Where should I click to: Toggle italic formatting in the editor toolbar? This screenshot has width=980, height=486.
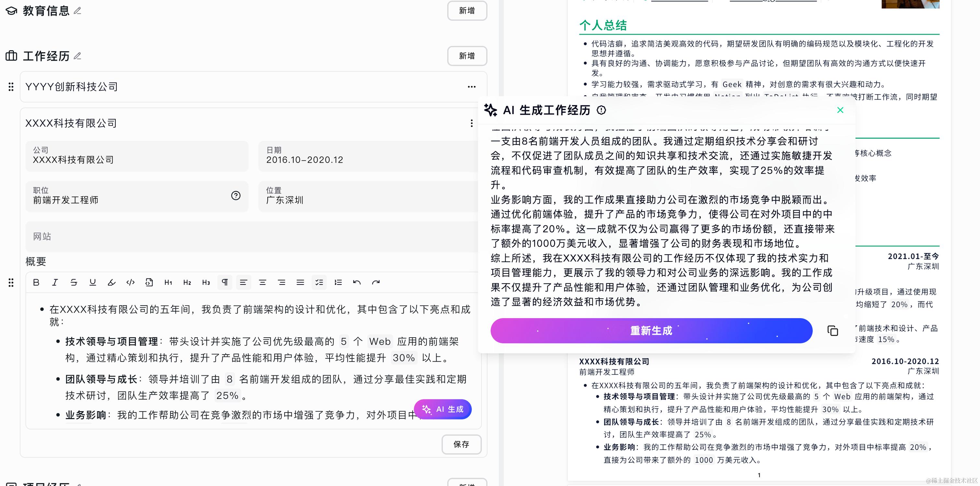pyautogui.click(x=55, y=282)
